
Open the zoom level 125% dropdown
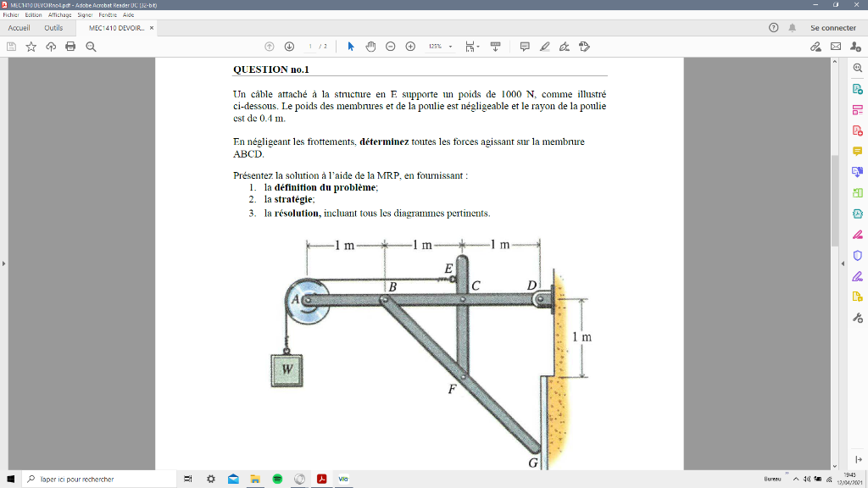tap(440, 47)
